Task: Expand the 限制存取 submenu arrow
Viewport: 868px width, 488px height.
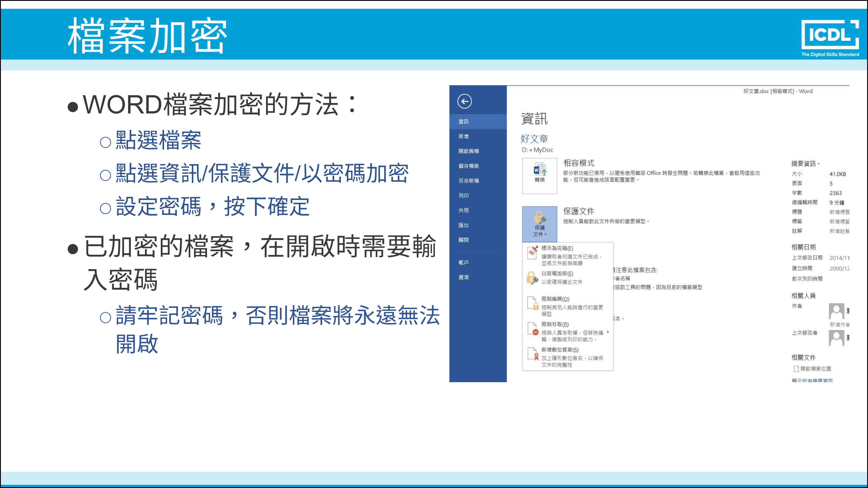Action: pos(608,332)
